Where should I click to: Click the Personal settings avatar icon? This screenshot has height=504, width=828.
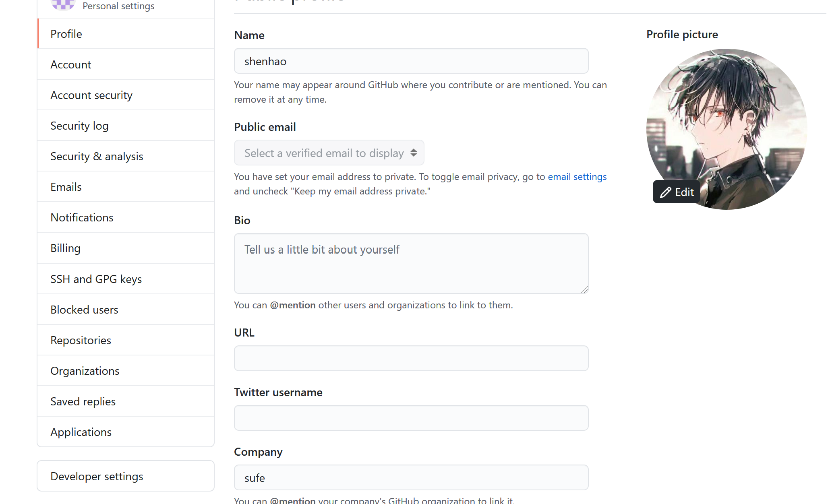[x=63, y=5]
